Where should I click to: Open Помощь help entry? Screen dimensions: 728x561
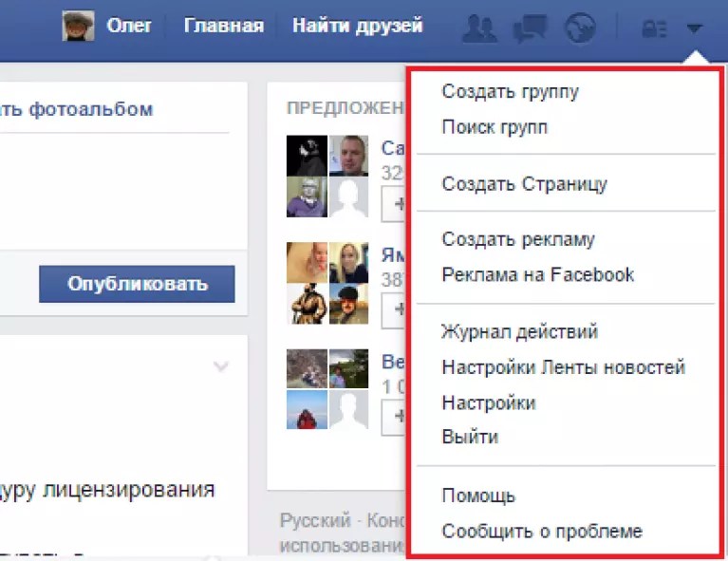[478, 496]
